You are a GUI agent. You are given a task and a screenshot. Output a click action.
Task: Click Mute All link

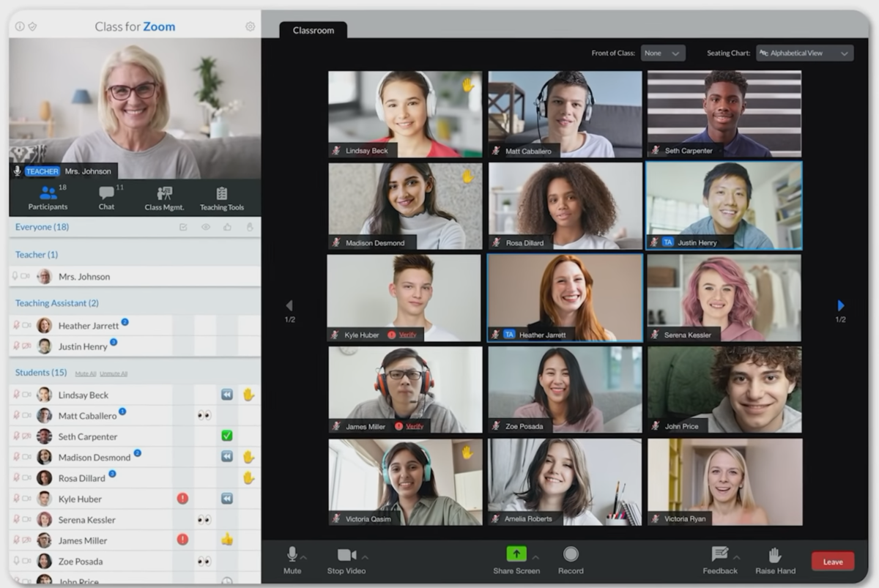click(x=86, y=373)
